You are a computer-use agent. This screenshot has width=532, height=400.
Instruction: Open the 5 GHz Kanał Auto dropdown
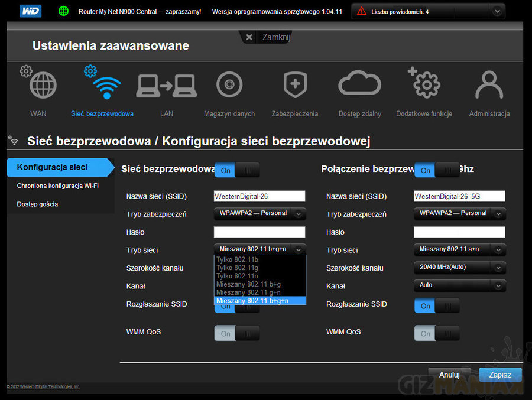[459, 285]
